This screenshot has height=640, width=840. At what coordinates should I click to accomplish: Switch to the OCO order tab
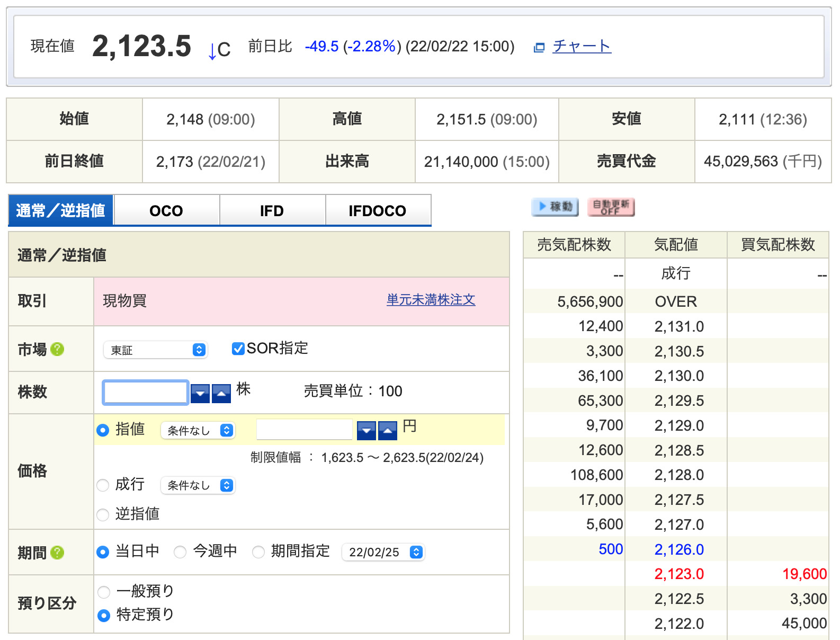pos(166,211)
